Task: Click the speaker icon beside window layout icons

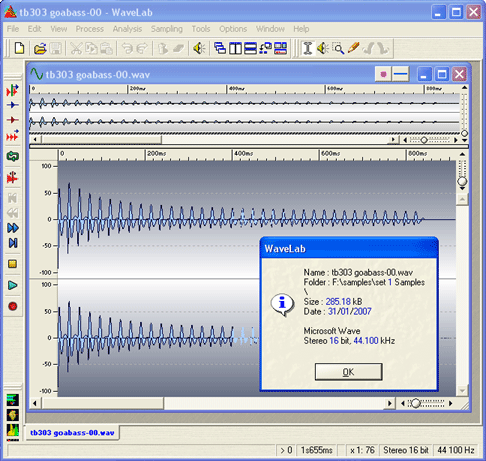Action: (199, 49)
